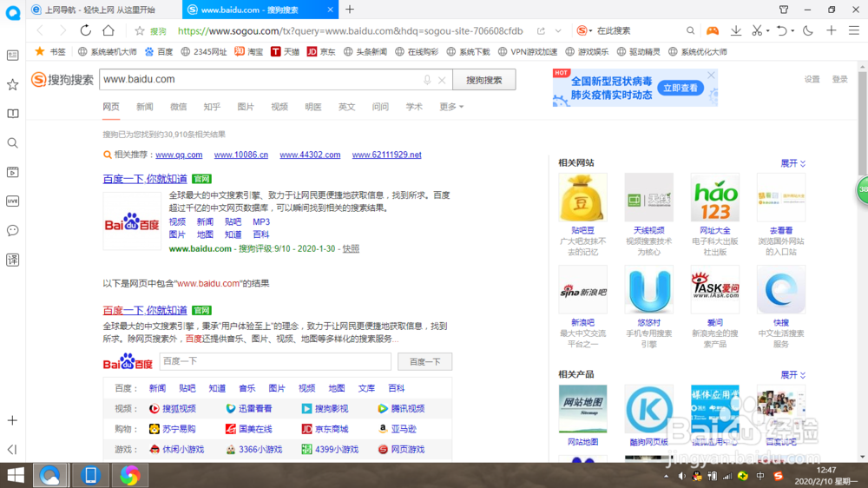Toggle night mode moon icon

807,31
